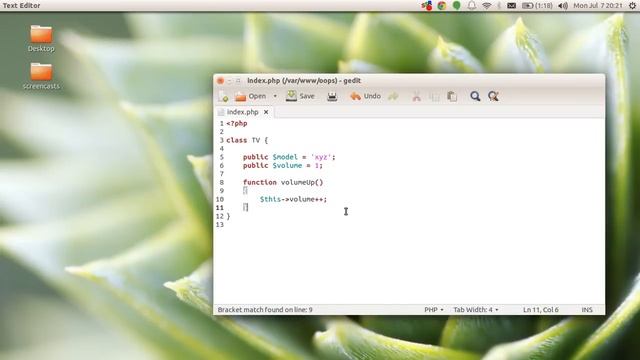Close the index.php tab
The image size is (640, 360).
pyautogui.click(x=266, y=112)
